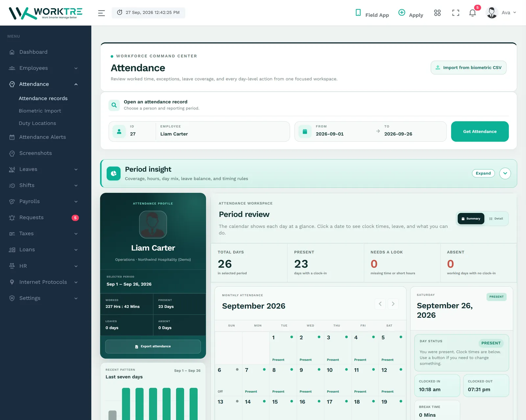The width and height of the screenshot is (526, 420).
Task: Select September 6 Off day cell
Action: click(228, 381)
